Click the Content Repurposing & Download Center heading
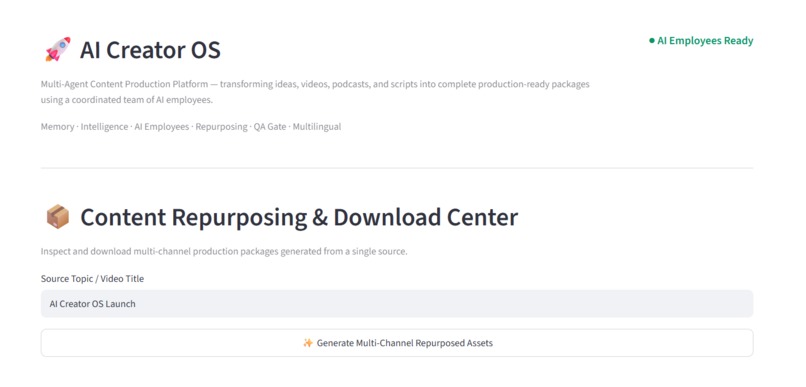The height and width of the screenshot is (387, 806). point(299,217)
